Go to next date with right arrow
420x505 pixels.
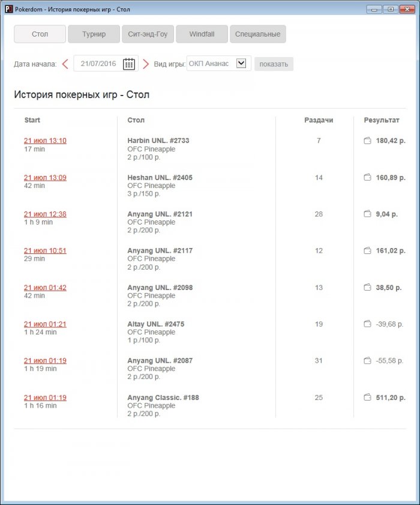click(x=146, y=64)
